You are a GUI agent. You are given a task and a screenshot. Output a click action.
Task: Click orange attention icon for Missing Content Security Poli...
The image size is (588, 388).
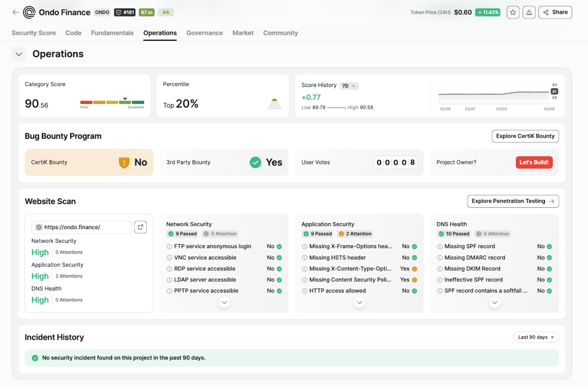coord(414,280)
